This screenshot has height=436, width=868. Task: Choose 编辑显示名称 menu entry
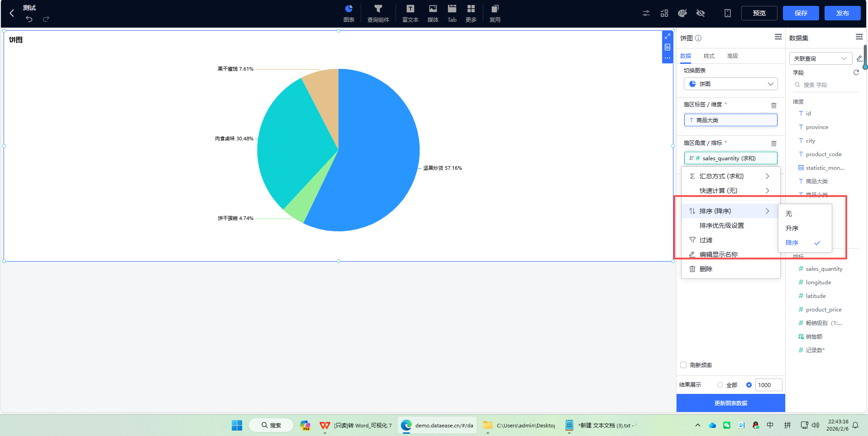tap(731, 254)
